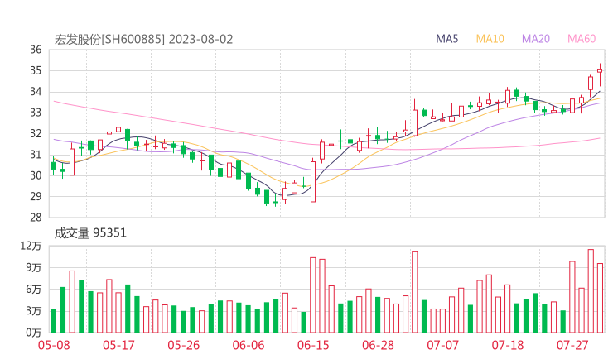
Task: Click the 05-17 date axis label
Action: [x=118, y=345]
